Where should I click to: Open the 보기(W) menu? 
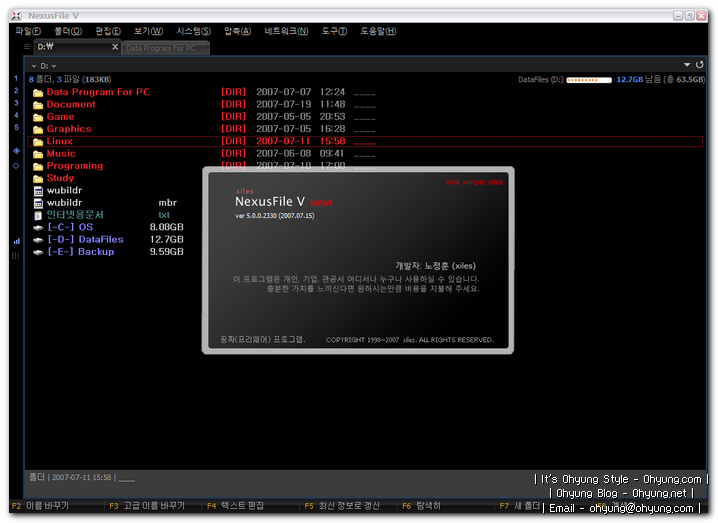click(148, 31)
